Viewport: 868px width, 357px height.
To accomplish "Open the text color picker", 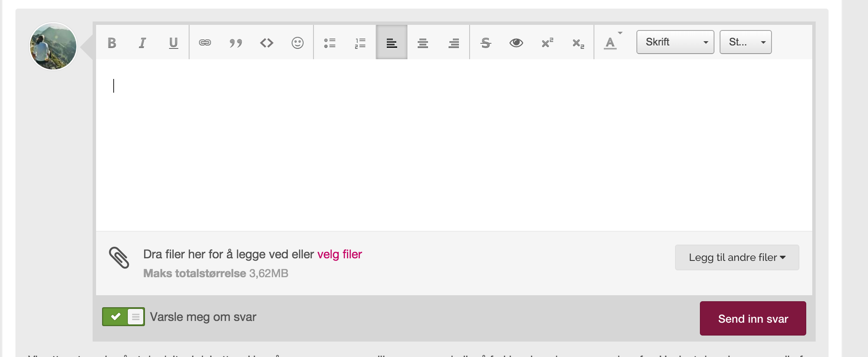I will (611, 43).
